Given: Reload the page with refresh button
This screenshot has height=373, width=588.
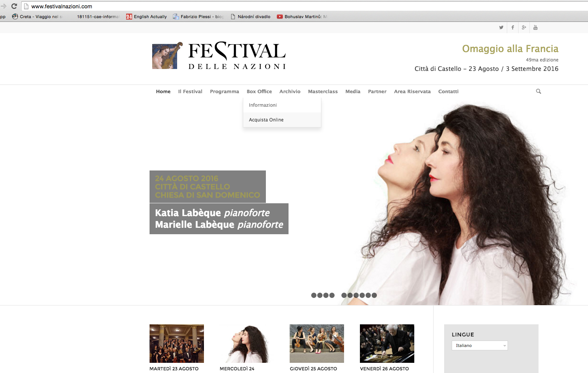Looking at the screenshot, I should point(14,6).
